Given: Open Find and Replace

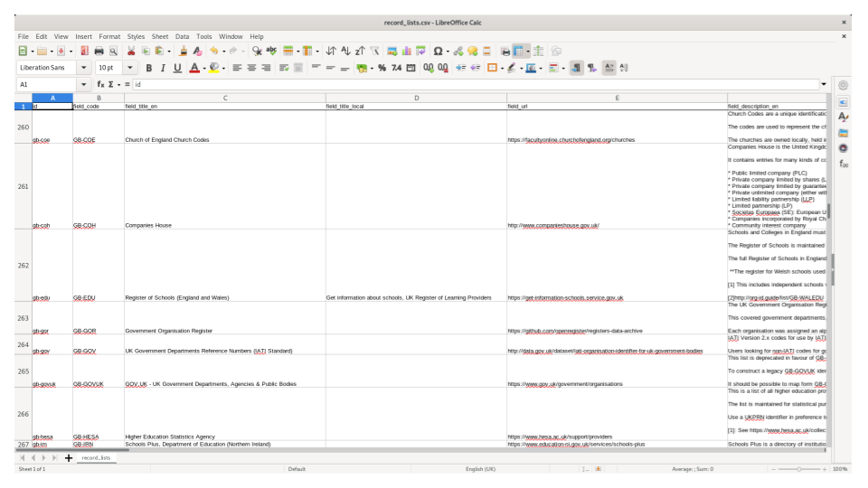Looking at the screenshot, I should (x=257, y=51).
